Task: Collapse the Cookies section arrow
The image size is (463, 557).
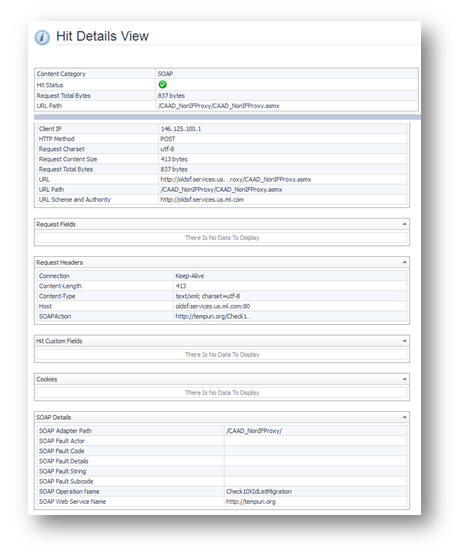Action: [x=404, y=379]
